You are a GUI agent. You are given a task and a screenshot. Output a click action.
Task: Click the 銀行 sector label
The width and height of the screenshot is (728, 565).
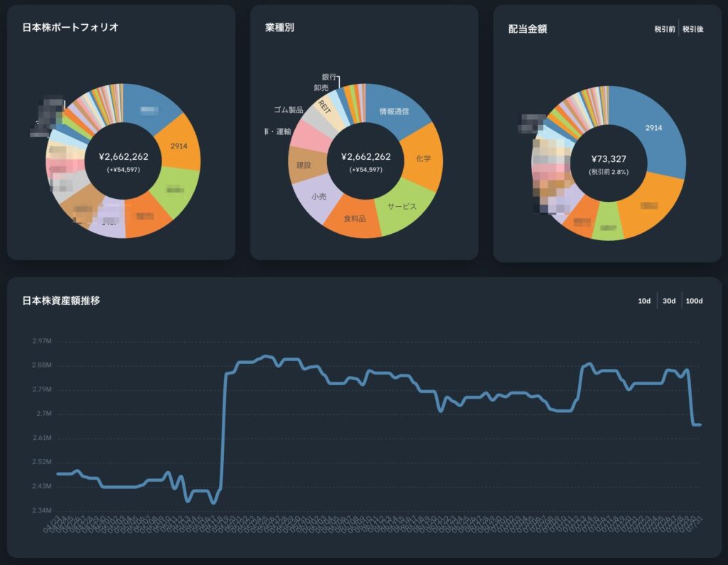coord(328,76)
